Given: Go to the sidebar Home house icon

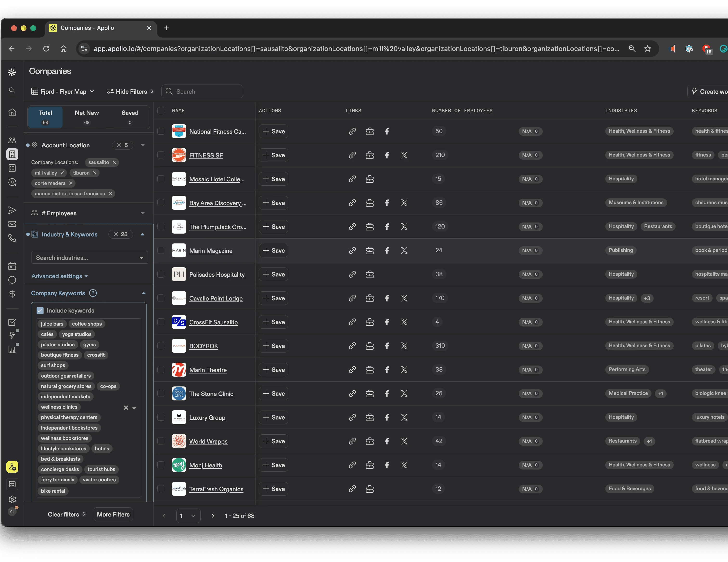Looking at the screenshot, I should click(x=12, y=112).
